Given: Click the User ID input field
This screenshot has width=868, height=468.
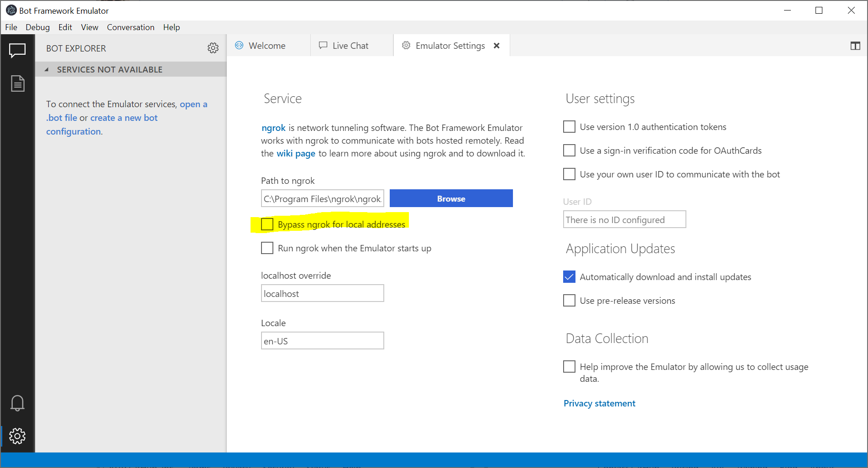Looking at the screenshot, I should click(x=624, y=219).
